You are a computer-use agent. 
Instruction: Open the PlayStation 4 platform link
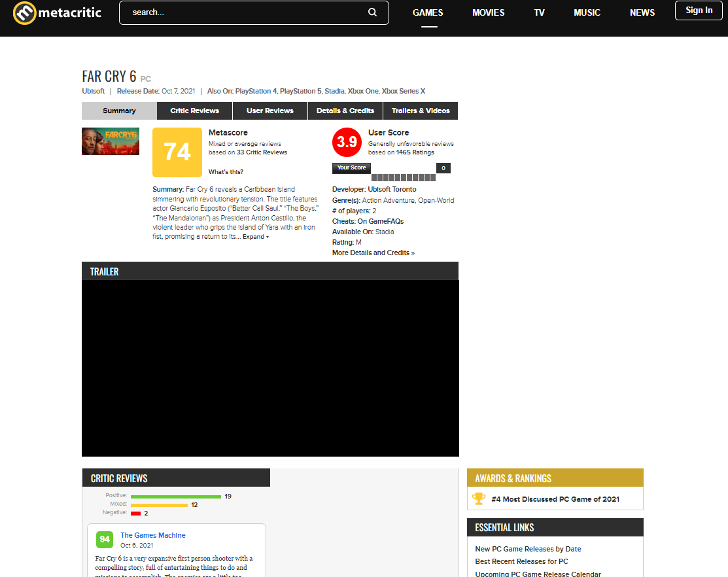[x=256, y=91]
